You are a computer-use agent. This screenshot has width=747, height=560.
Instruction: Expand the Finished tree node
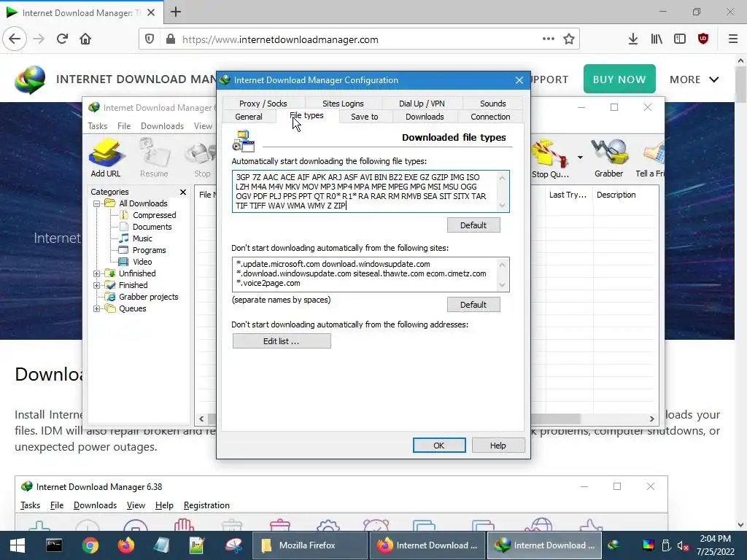pyautogui.click(x=97, y=285)
